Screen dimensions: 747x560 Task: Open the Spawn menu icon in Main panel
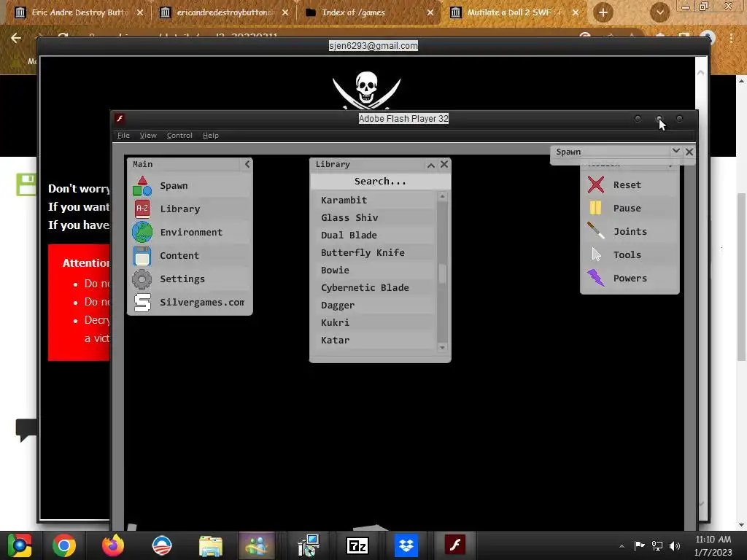pos(142,186)
